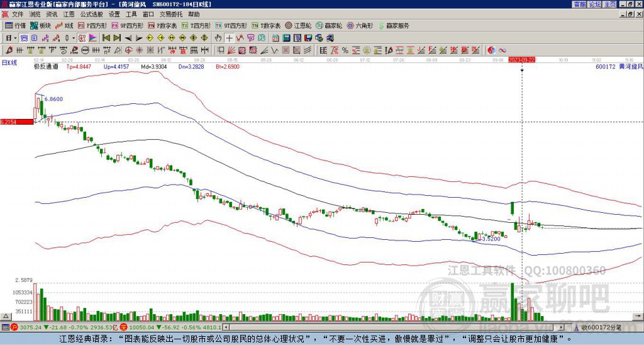This screenshot has height=345, width=644.
Task: Toggle the crosshair cursor tool
Action: click(230, 38)
